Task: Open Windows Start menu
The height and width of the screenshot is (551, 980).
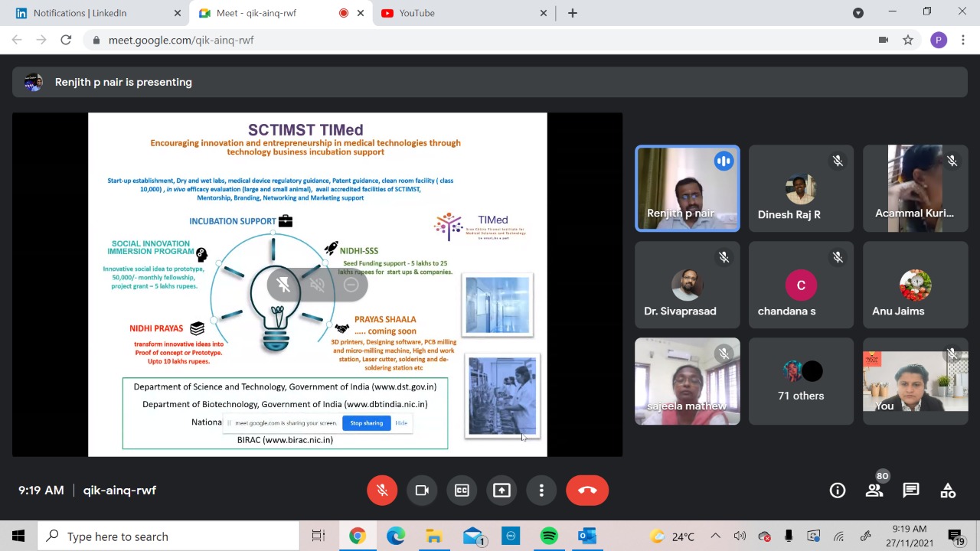Action: (18, 536)
